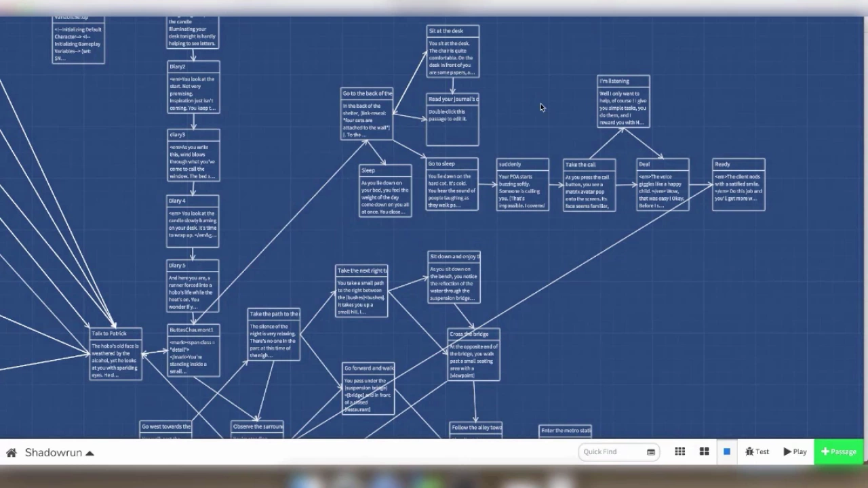Select the 'diary3' passage
This screenshot has height=488, width=868.
click(194, 155)
